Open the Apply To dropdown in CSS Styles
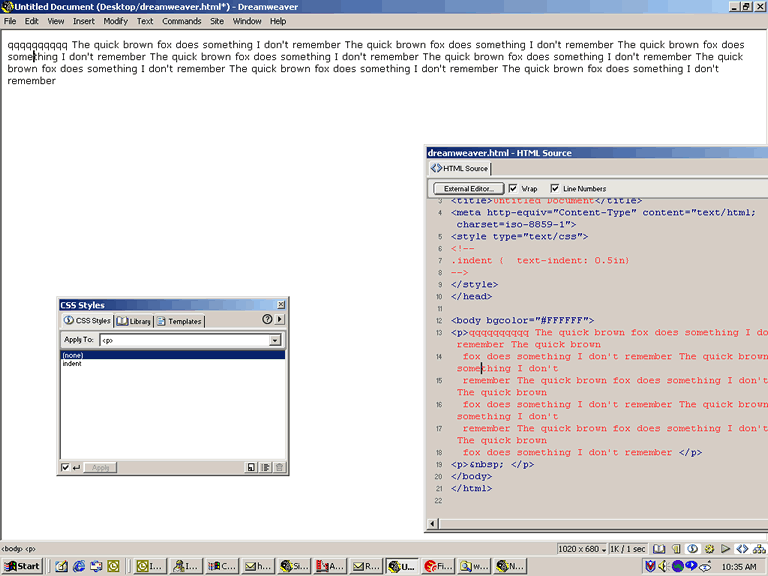 (275, 340)
